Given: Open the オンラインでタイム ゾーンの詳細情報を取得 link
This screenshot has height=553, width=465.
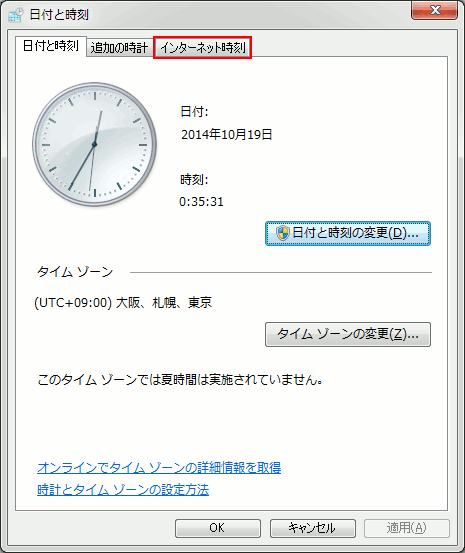Looking at the screenshot, I should pos(159,468).
